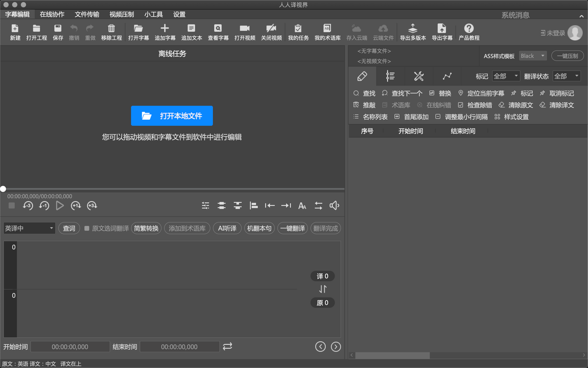Toggle the start/end time swap button

[227, 347]
